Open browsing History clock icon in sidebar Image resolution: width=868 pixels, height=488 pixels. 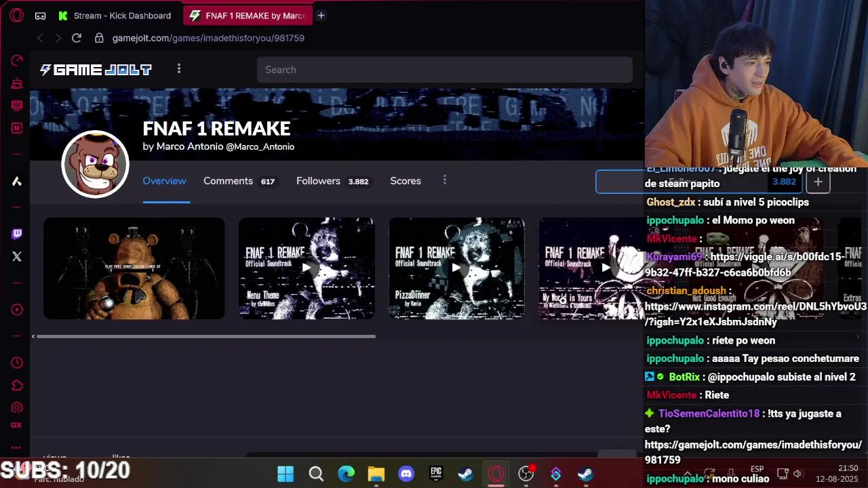tap(17, 363)
